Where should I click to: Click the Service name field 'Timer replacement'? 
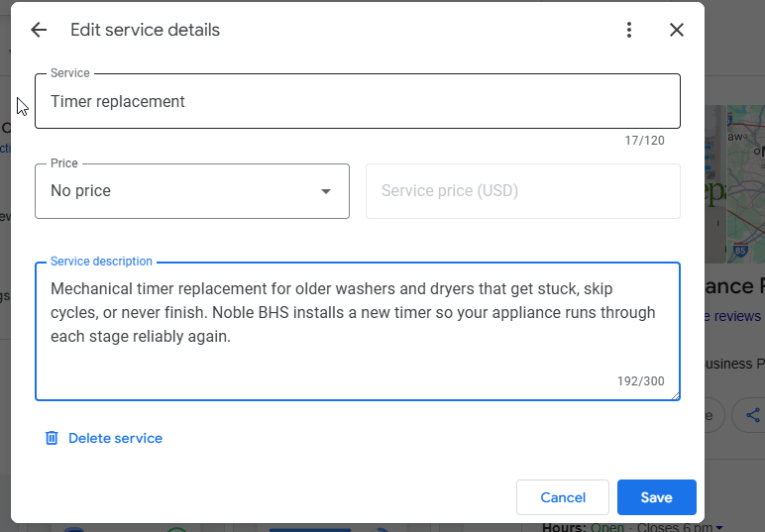coord(357,101)
